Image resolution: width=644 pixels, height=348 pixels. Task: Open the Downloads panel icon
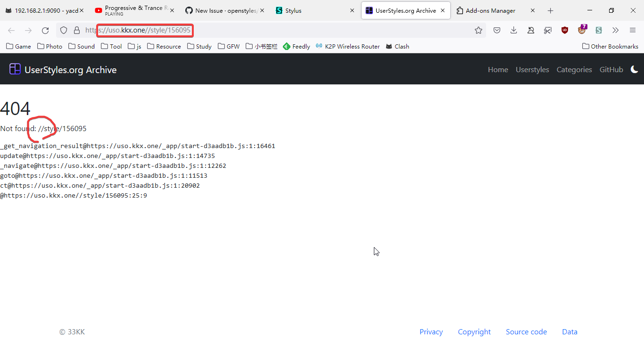click(x=513, y=30)
